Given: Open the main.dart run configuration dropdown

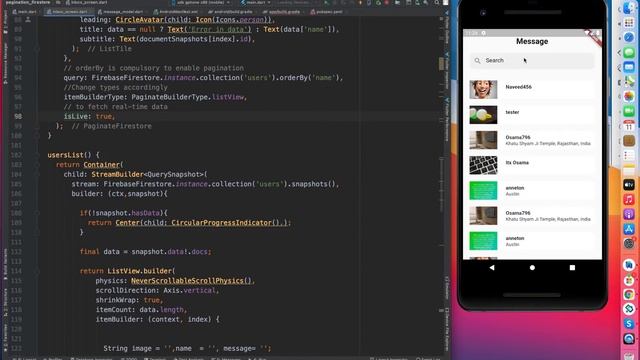Looking at the screenshot, I should click(x=256, y=2).
